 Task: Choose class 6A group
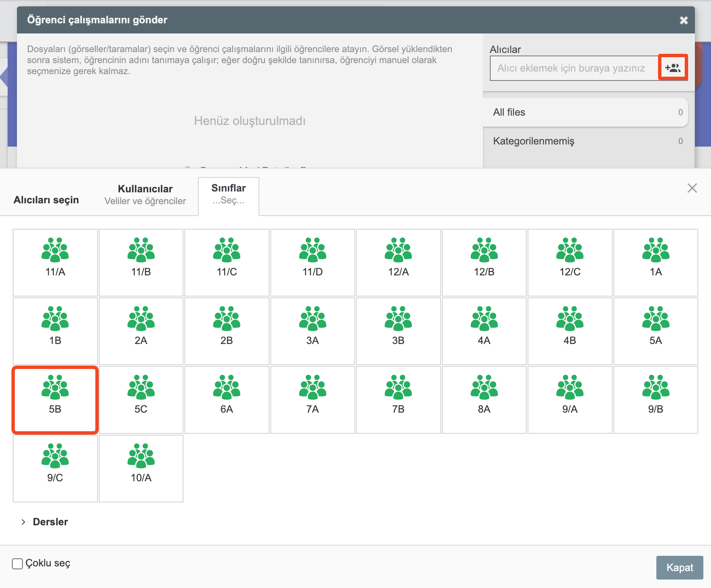click(227, 400)
